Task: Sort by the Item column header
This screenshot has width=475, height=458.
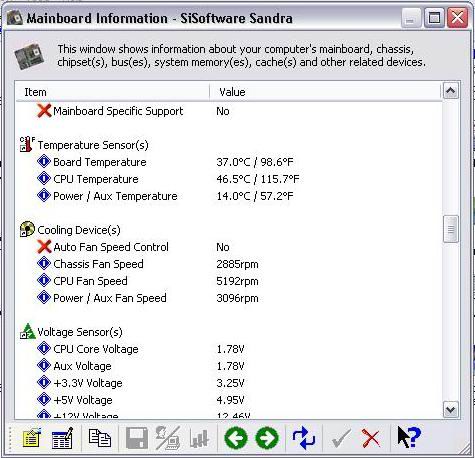Action: click(x=113, y=92)
